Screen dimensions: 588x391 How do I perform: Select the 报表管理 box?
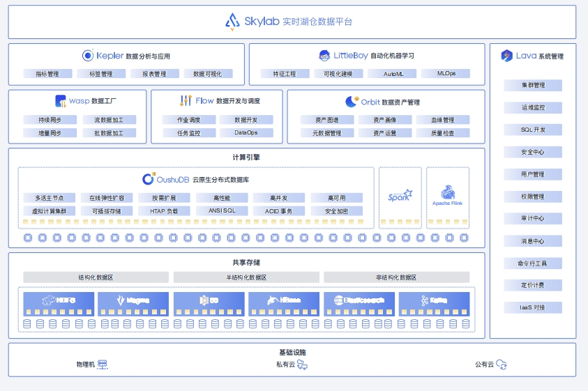point(155,74)
